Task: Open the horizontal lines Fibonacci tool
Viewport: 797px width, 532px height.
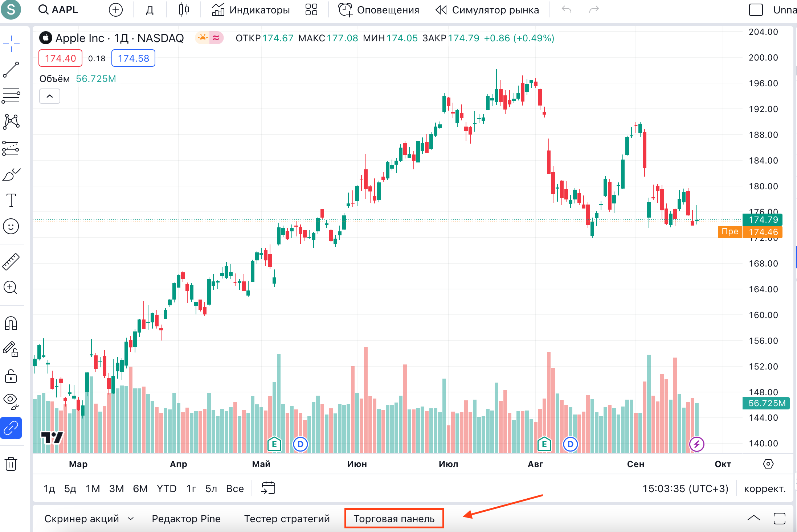Action: coord(11,96)
